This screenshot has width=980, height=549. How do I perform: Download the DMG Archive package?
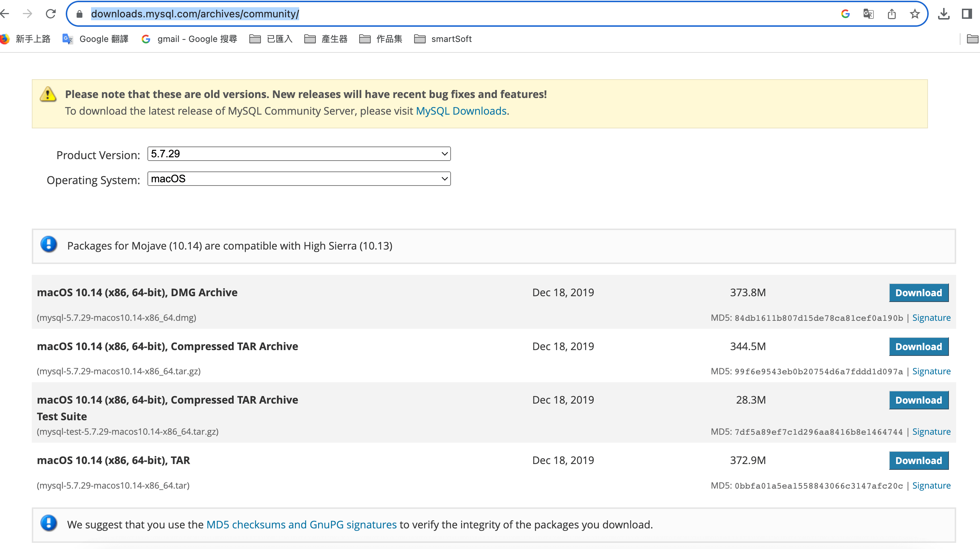tap(918, 293)
